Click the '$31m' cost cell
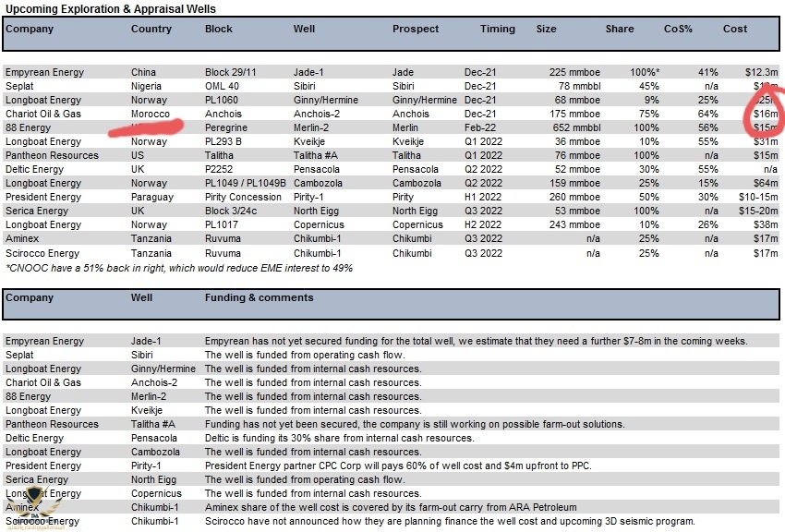This screenshot has height=532, width=785. click(766, 141)
